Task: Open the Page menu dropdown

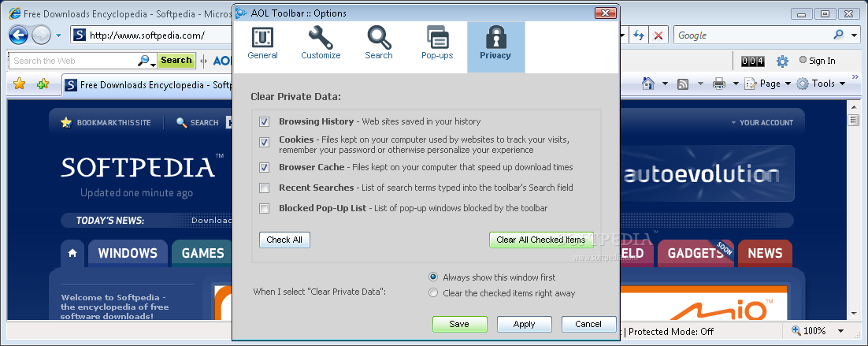Action: click(x=767, y=84)
